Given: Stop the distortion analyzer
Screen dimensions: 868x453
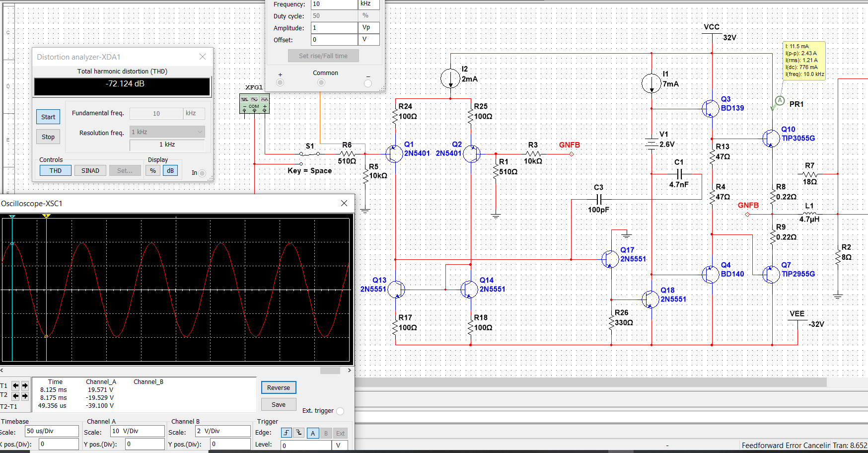Looking at the screenshot, I should pyautogui.click(x=48, y=137).
